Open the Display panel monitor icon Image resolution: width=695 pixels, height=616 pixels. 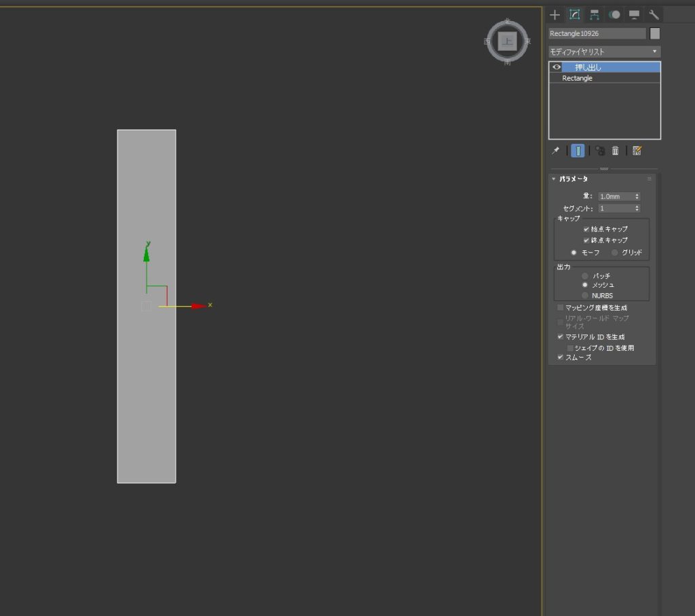634,14
